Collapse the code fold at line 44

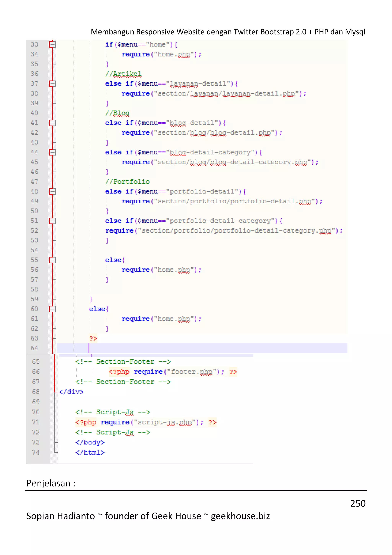coord(52,152)
